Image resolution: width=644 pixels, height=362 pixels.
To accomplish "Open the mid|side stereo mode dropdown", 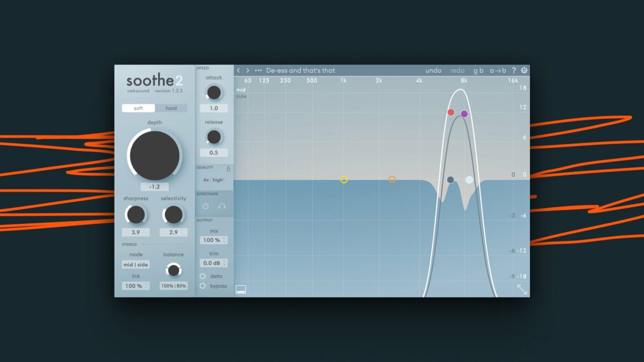I will pyautogui.click(x=136, y=264).
